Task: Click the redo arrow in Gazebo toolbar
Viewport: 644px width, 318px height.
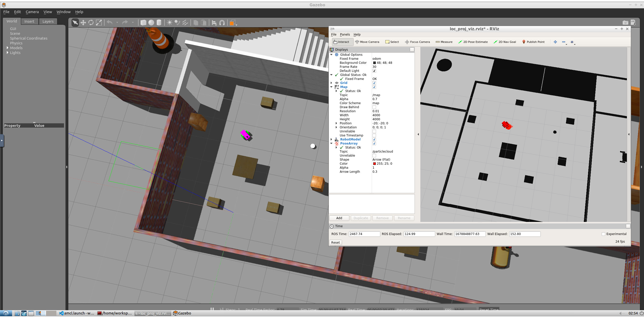Action: point(125,23)
